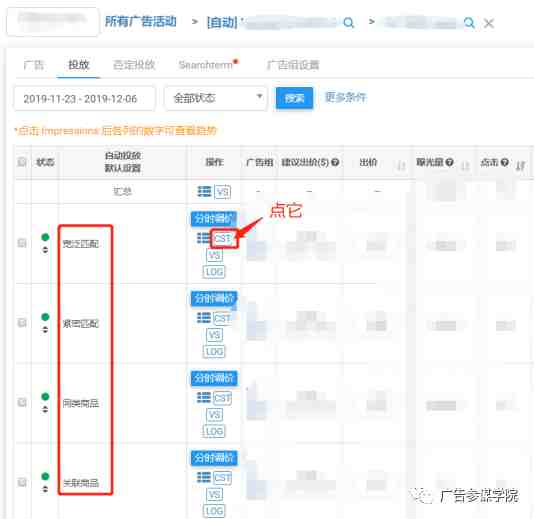Switch to the Searchterm tab

(x=206, y=65)
